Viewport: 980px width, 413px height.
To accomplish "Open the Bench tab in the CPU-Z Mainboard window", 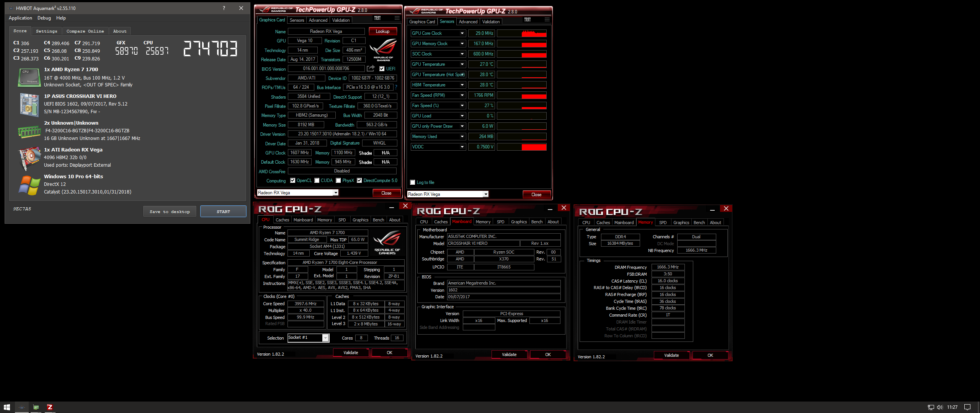I will tap(537, 222).
